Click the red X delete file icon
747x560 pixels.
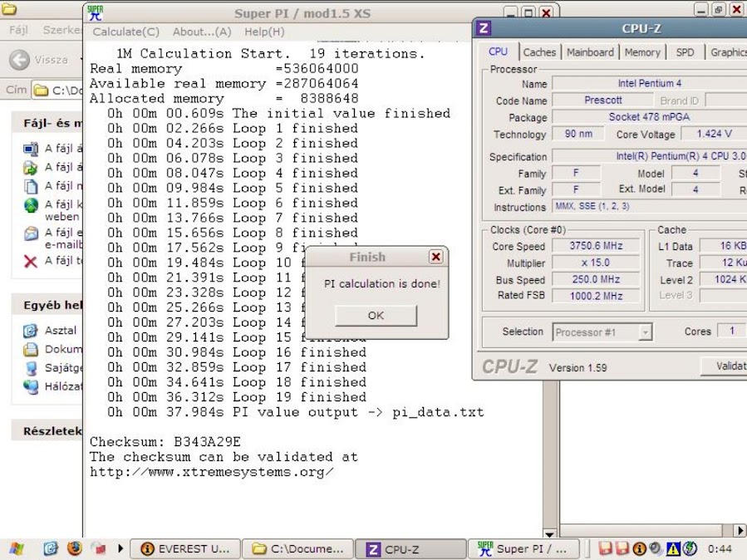pos(31,261)
